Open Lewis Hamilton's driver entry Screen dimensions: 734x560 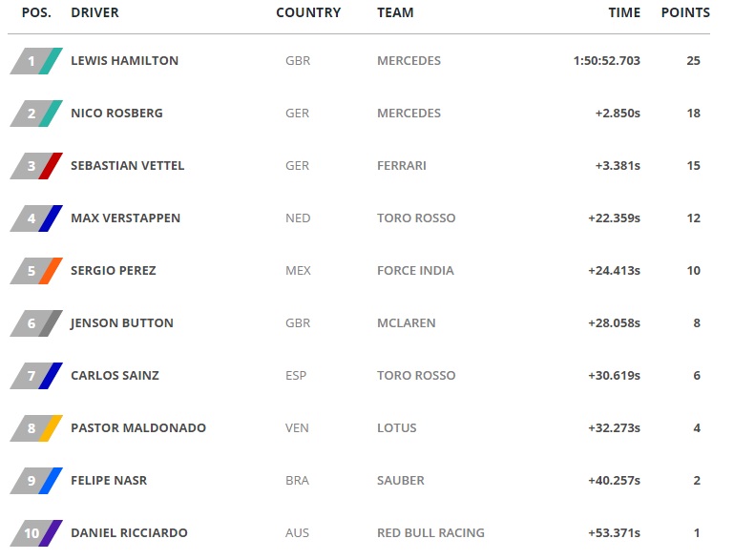coord(124,61)
